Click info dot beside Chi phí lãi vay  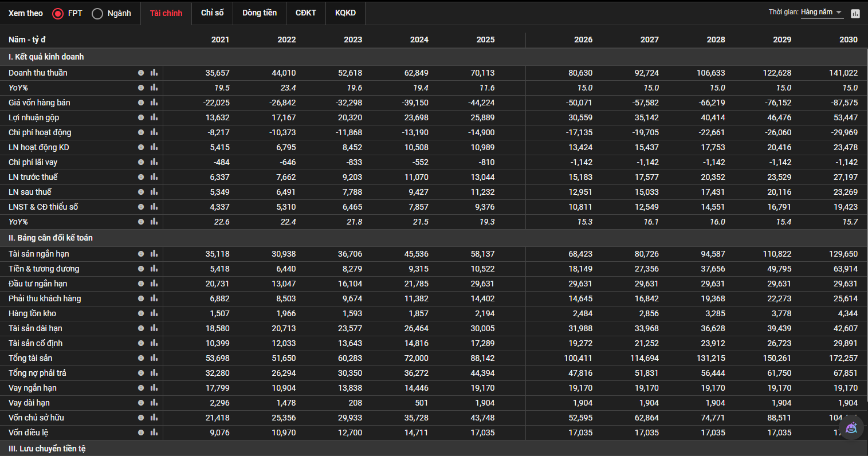pyautogui.click(x=141, y=162)
